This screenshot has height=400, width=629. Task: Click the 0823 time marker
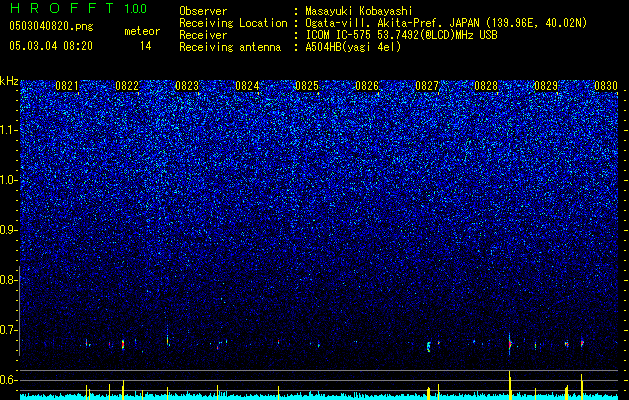pos(187,86)
